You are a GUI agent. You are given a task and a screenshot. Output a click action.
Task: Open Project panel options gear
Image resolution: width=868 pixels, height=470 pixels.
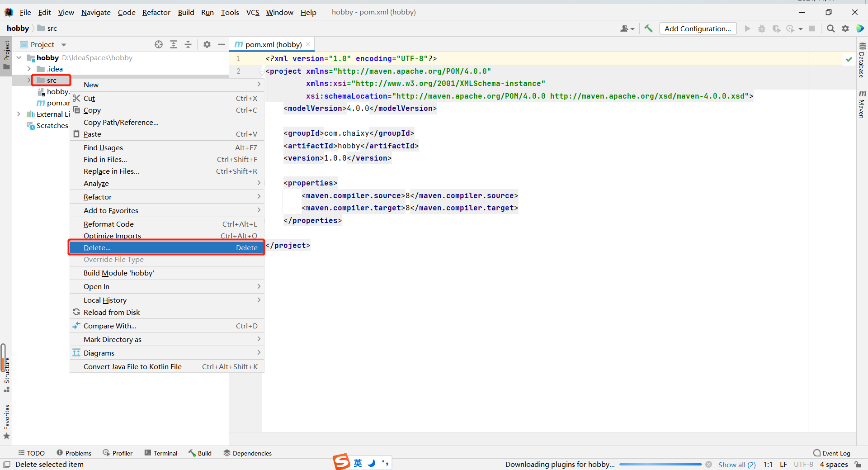click(207, 44)
